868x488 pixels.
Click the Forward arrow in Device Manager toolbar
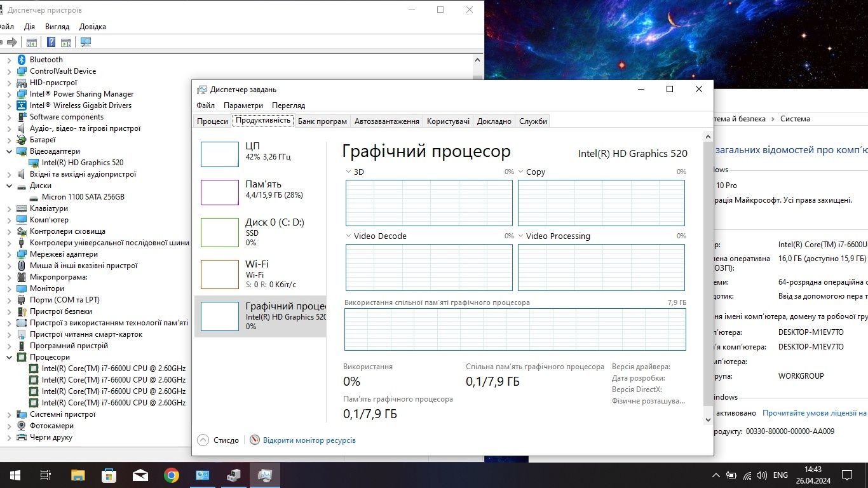click(x=11, y=42)
